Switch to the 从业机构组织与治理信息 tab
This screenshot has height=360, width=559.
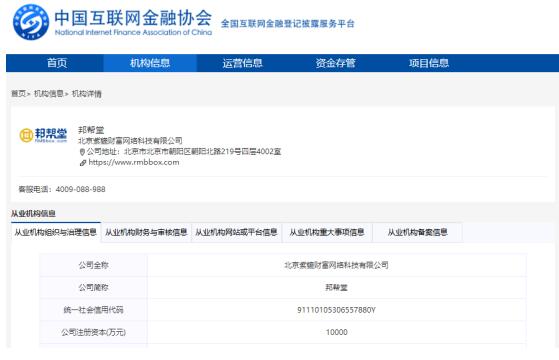[56, 232]
